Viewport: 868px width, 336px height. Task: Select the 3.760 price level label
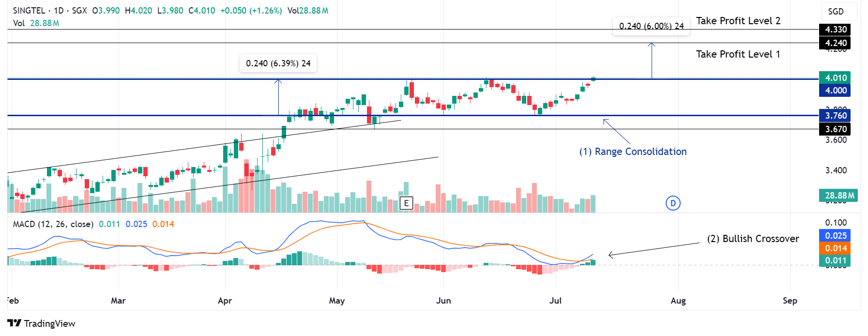(x=835, y=116)
